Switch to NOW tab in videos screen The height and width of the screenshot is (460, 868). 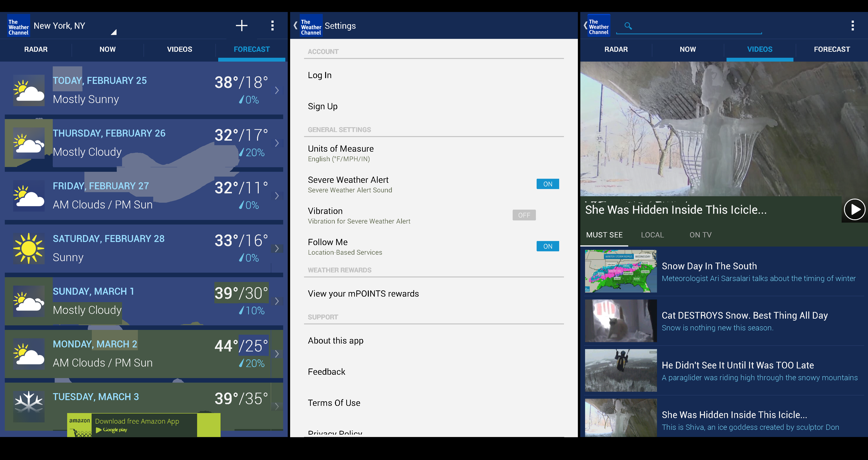688,50
